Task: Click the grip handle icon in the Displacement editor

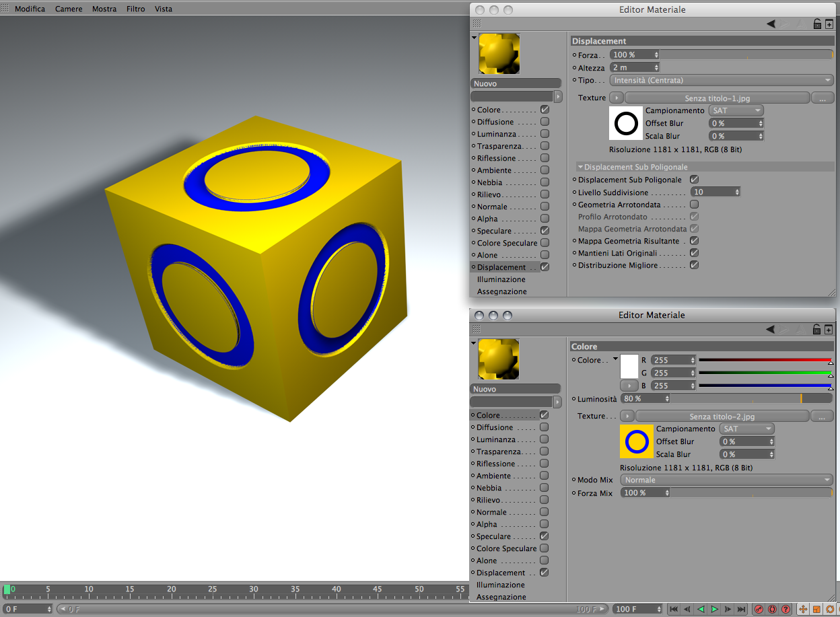Action: point(477,24)
